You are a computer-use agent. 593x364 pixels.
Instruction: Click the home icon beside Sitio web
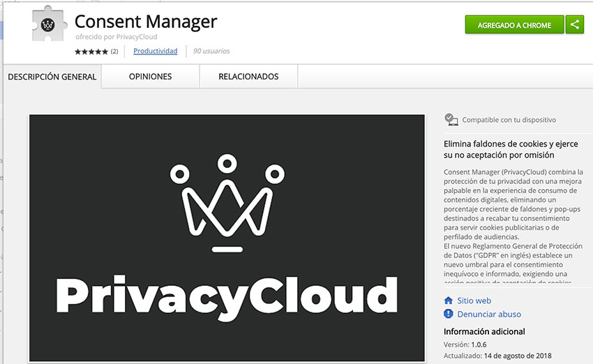click(448, 301)
